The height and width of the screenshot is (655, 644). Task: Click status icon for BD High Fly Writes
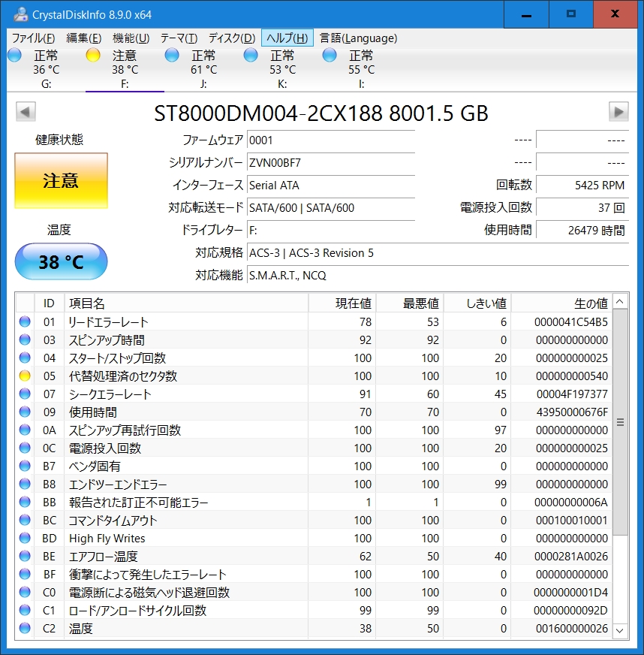tap(25, 538)
